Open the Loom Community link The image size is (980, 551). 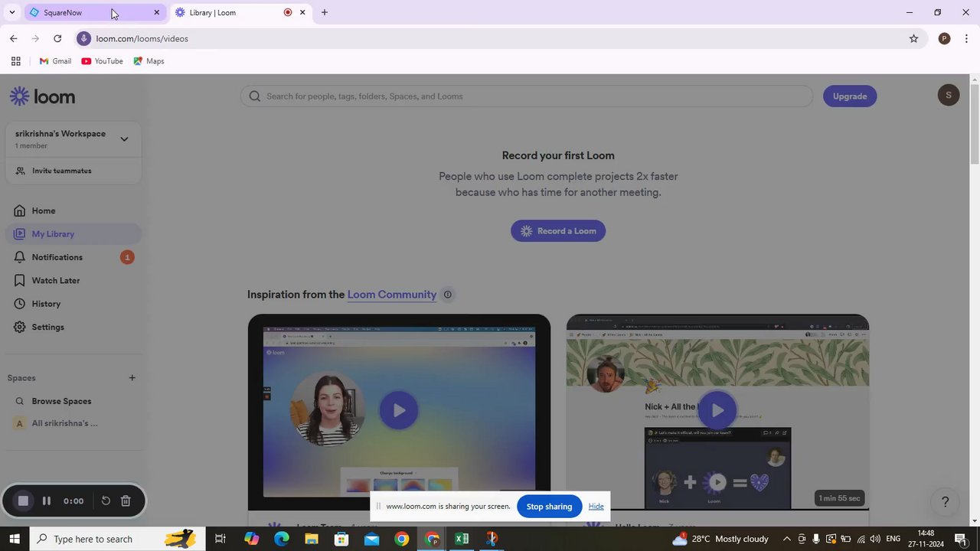pos(392,295)
